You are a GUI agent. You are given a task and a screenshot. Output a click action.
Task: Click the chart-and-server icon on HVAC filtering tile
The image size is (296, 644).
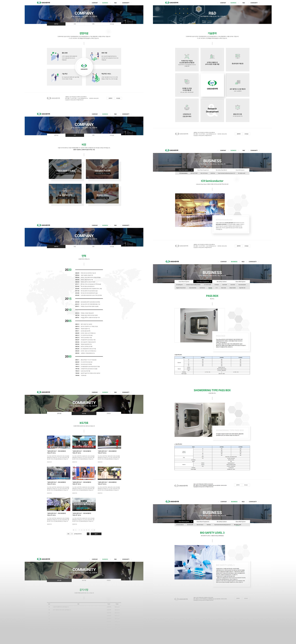238,82
